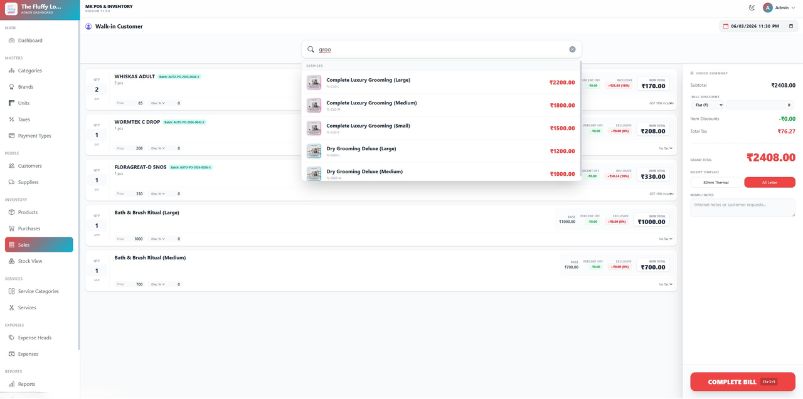Clear the search text with X icon
803x399 pixels.
[x=572, y=50]
